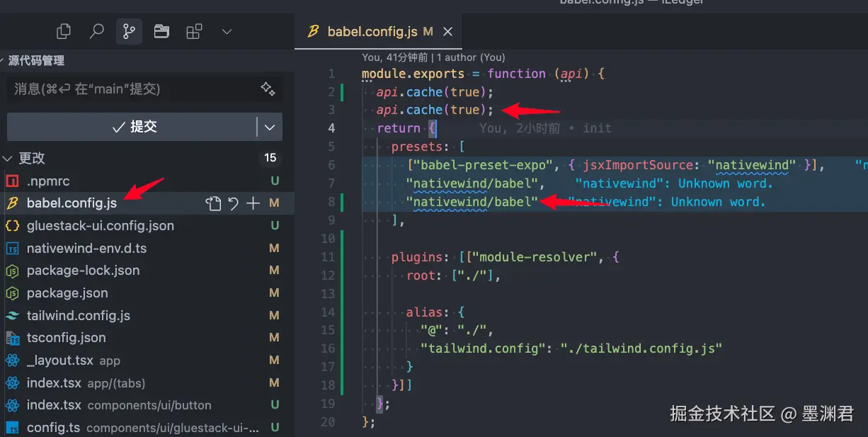Open gluestack-ui.config.json change

[100, 226]
